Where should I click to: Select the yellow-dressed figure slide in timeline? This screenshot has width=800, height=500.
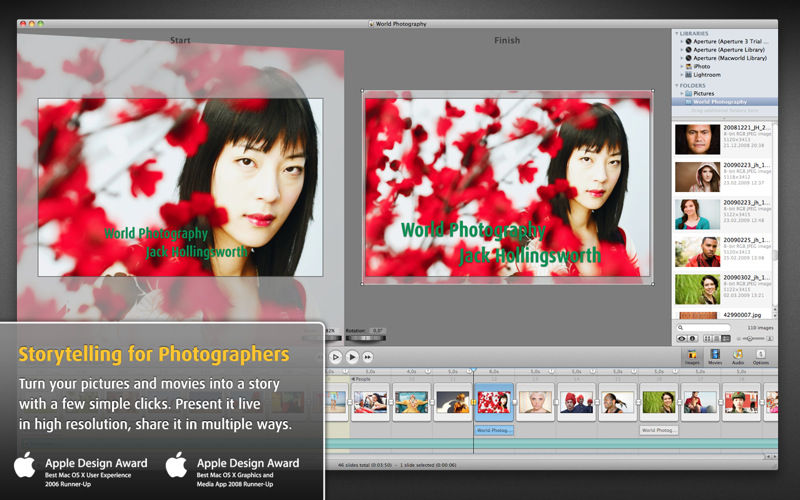click(x=411, y=403)
